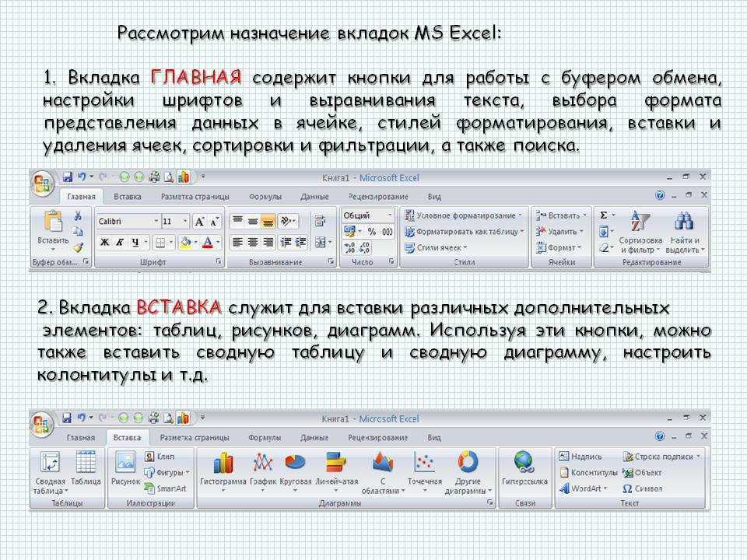747x560 pixels.
Task: Click the Таблица icon on Вставка ribbon
Action: point(86,462)
